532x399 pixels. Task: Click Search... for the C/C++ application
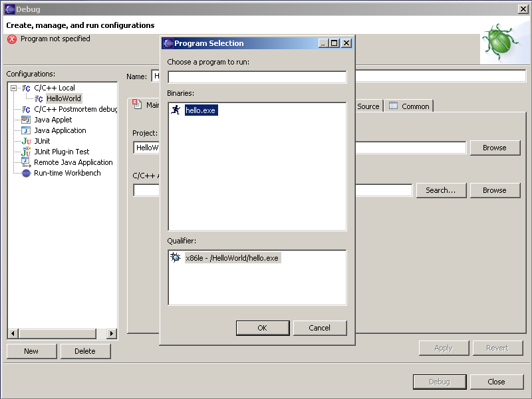(x=440, y=190)
